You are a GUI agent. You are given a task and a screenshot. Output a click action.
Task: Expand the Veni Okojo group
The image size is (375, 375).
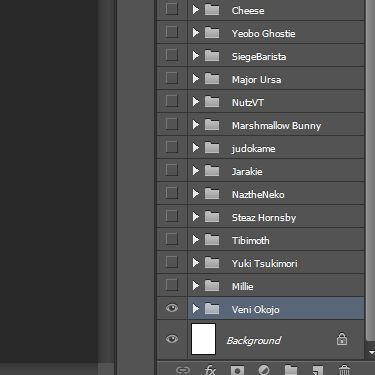pyautogui.click(x=196, y=309)
